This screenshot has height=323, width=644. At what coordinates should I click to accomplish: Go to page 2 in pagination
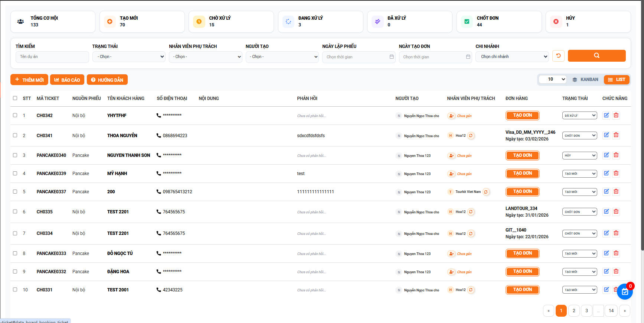[x=574, y=311]
